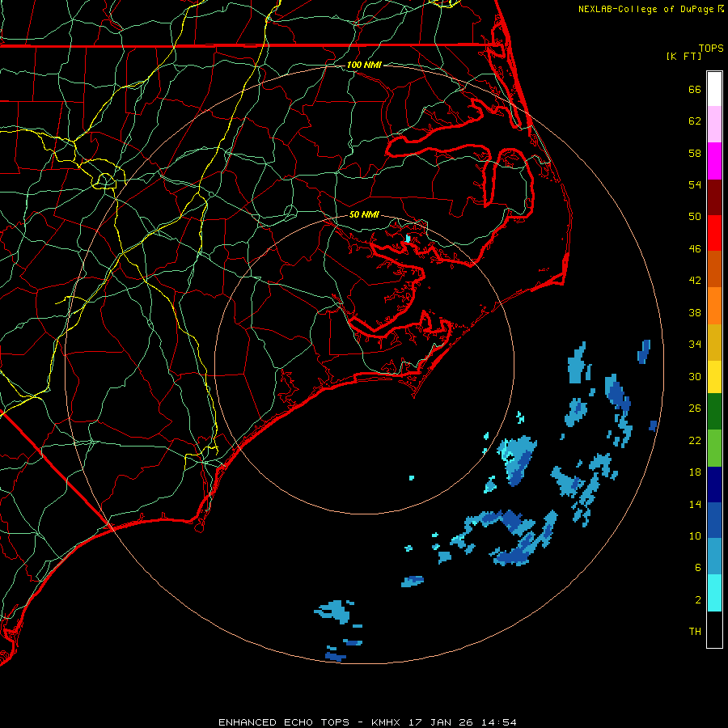Click the light blue 10 K FT swatch

pyautogui.click(x=714, y=557)
